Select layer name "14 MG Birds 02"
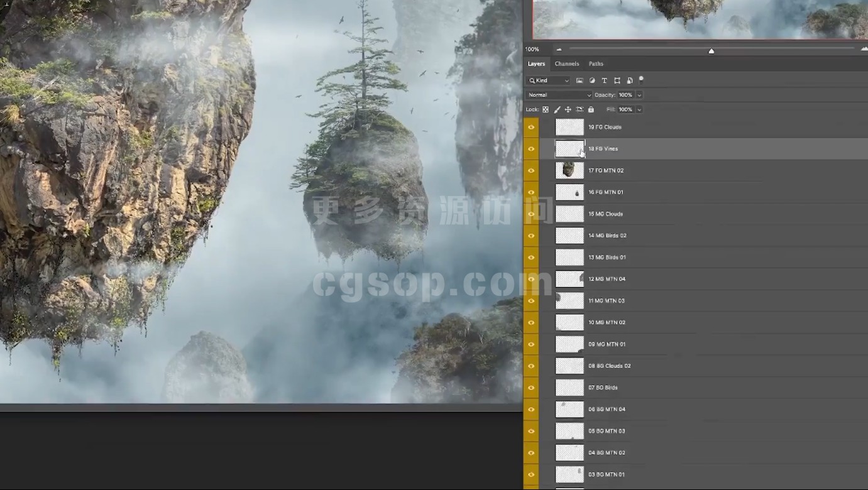 (607, 236)
